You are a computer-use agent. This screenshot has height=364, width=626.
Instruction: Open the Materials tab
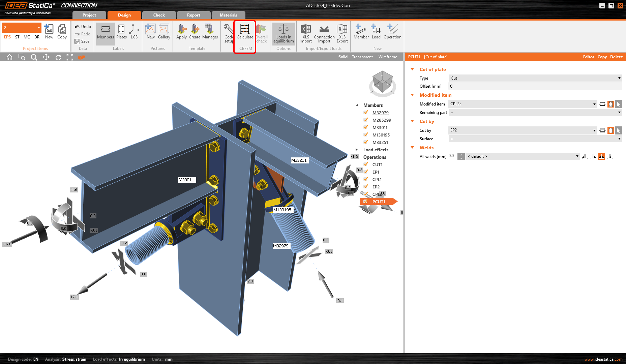click(x=228, y=15)
